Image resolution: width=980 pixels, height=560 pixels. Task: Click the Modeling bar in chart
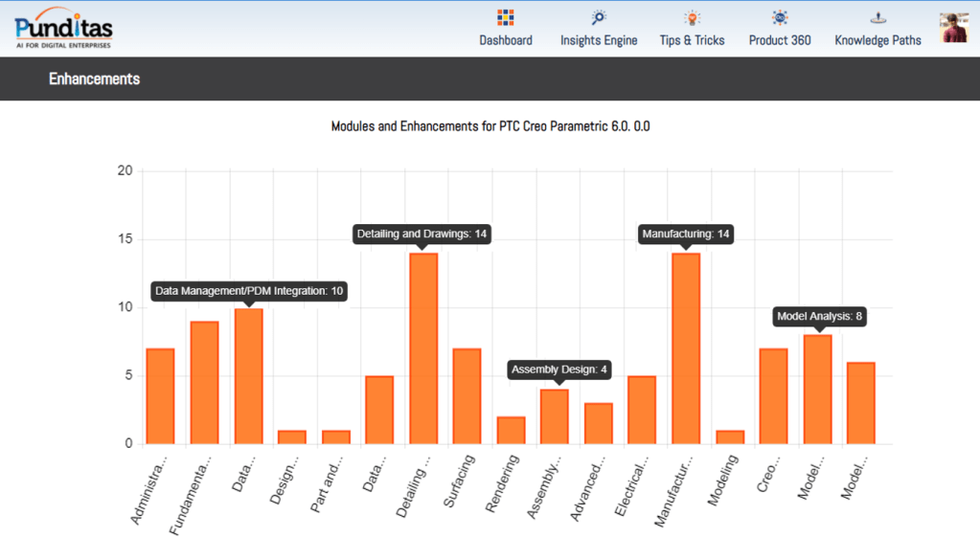[x=730, y=437]
